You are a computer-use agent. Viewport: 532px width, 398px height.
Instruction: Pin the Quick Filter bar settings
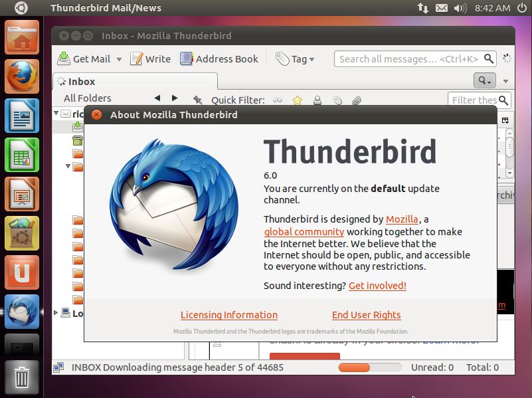[197, 100]
